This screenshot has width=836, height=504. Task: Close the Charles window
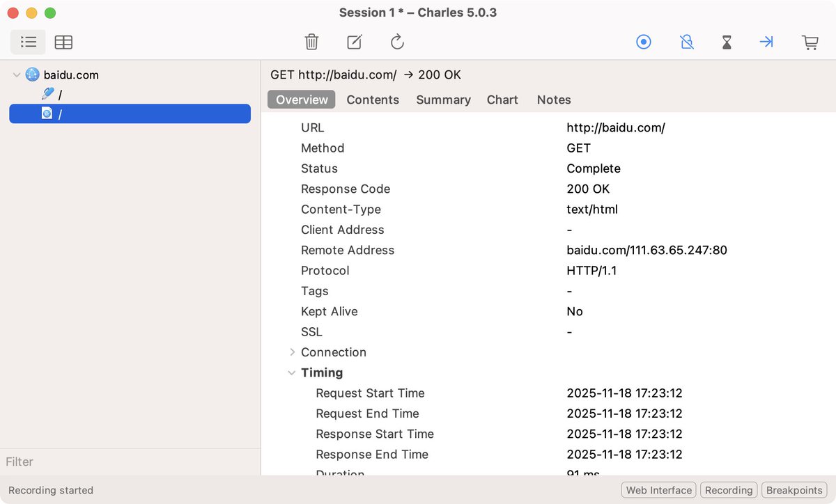pos(13,13)
